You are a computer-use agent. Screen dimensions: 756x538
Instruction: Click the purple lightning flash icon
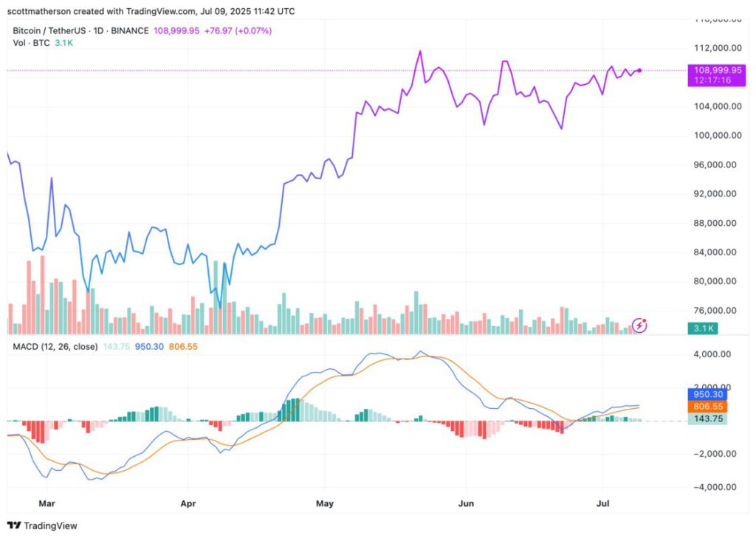pos(639,325)
